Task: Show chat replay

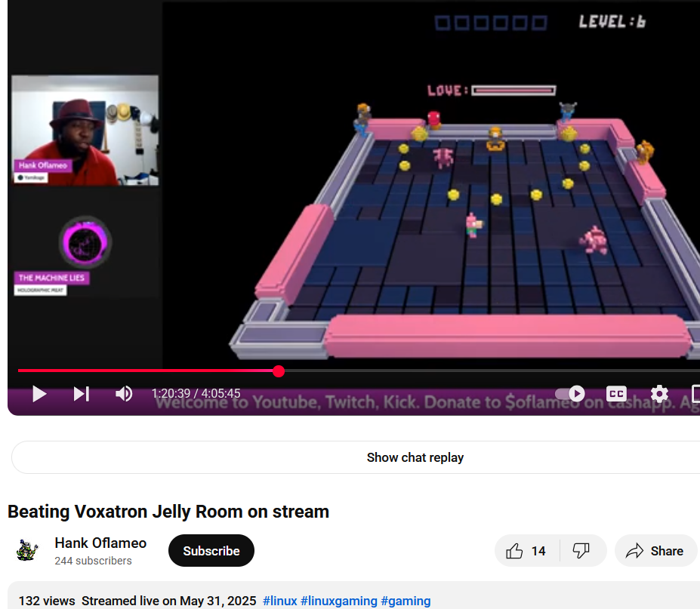Action: [415, 457]
